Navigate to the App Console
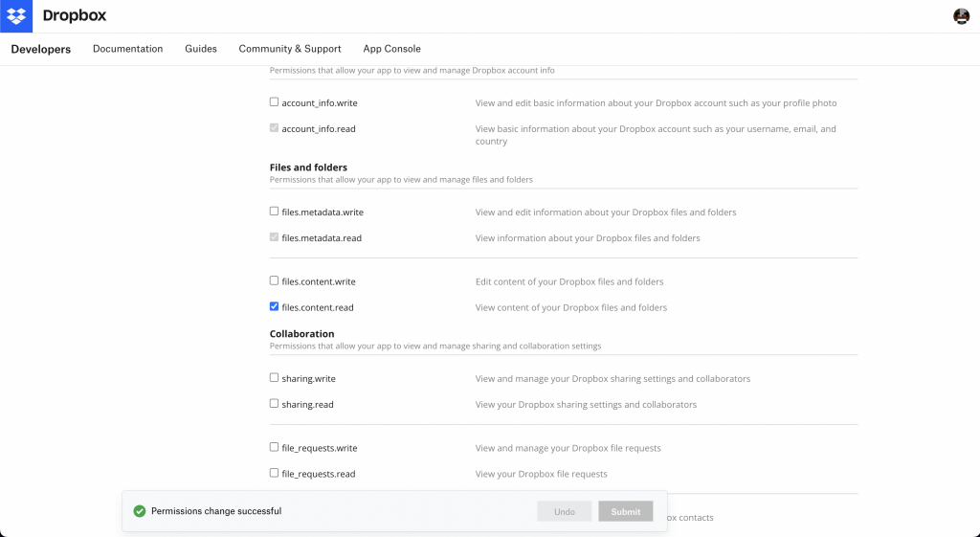980x537 pixels. (391, 49)
